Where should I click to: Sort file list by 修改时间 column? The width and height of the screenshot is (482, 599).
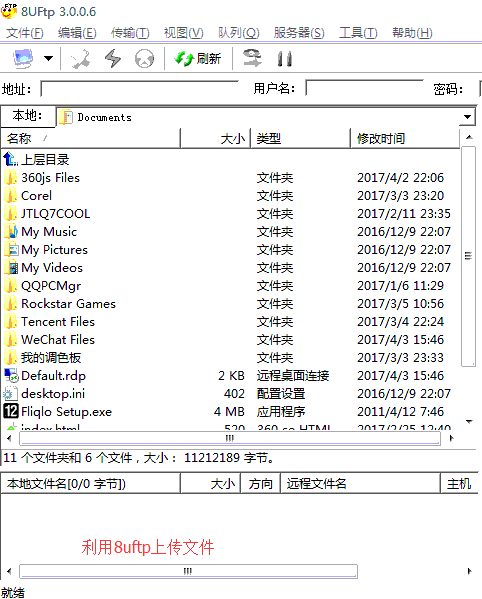(x=405, y=138)
